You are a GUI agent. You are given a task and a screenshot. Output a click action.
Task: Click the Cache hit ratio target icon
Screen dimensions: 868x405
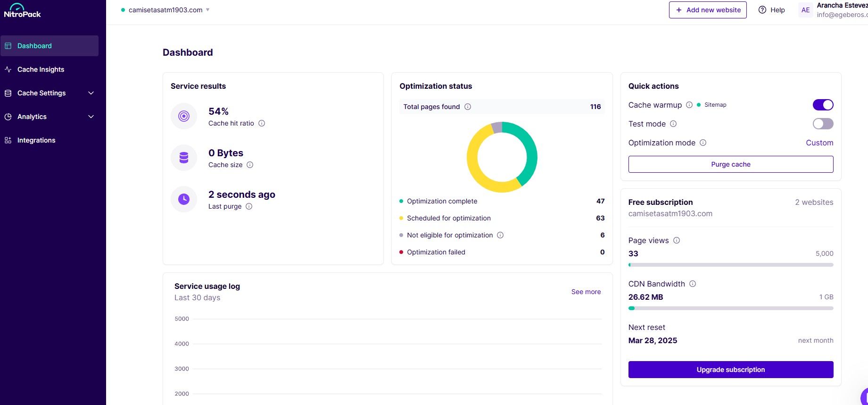184,116
